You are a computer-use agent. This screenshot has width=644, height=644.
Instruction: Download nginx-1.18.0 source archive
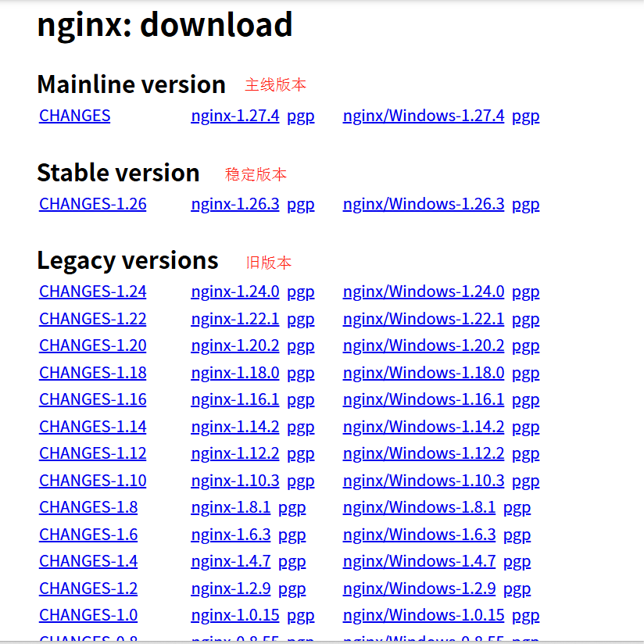[235, 372]
